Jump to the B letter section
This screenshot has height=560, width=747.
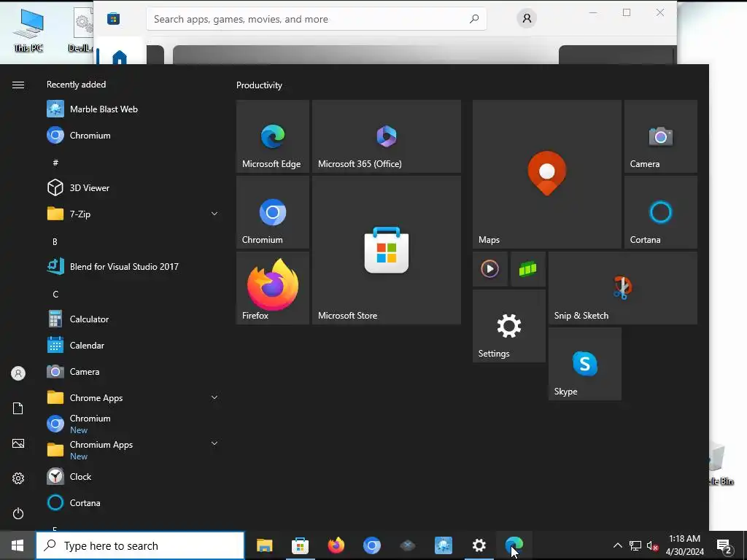55,241
